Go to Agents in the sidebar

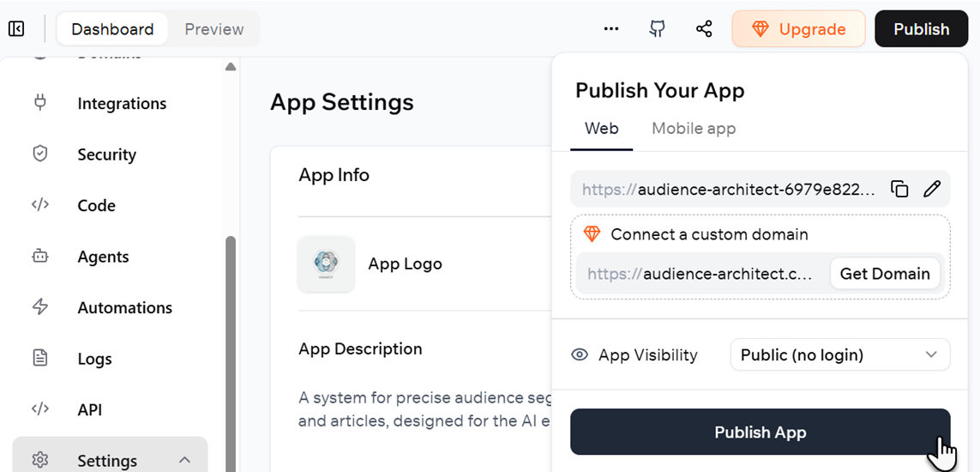103,257
